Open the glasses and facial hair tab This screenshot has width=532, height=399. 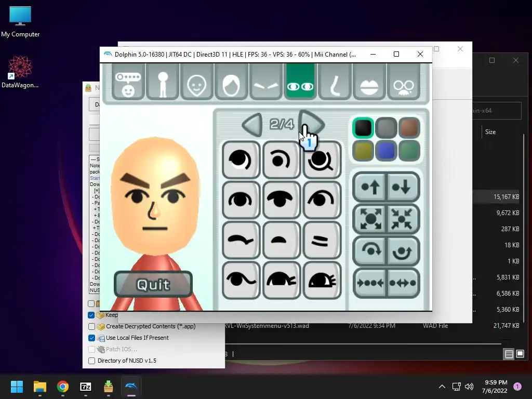[403, 82]
